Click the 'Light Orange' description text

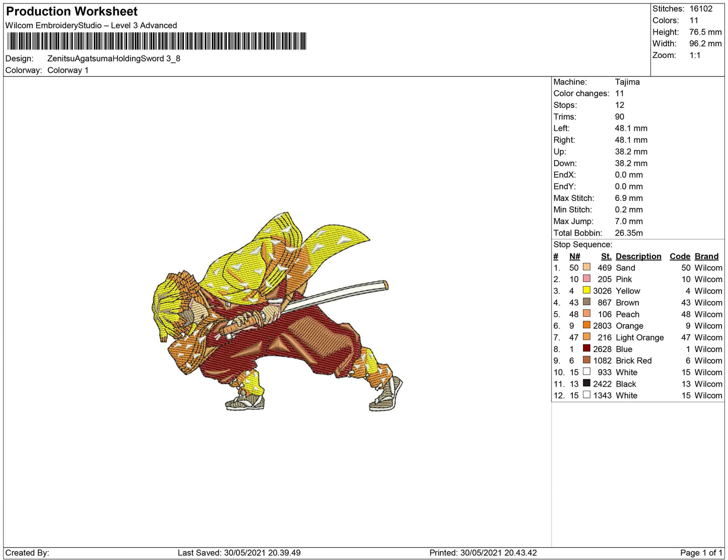tap(640, 337)
